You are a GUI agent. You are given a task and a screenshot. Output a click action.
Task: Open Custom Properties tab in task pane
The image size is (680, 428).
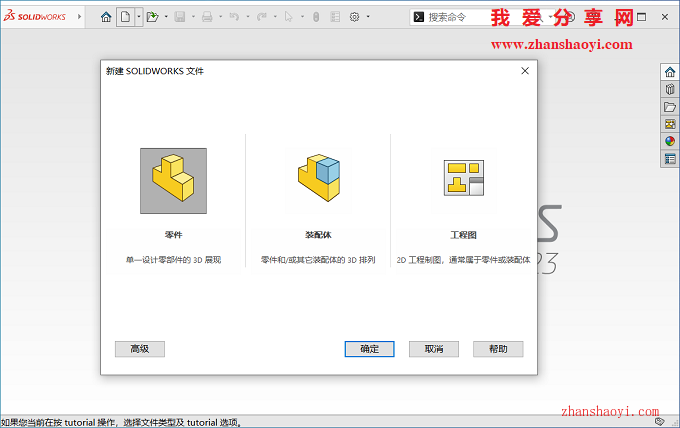pyautogui.click(x=670, y=159)
